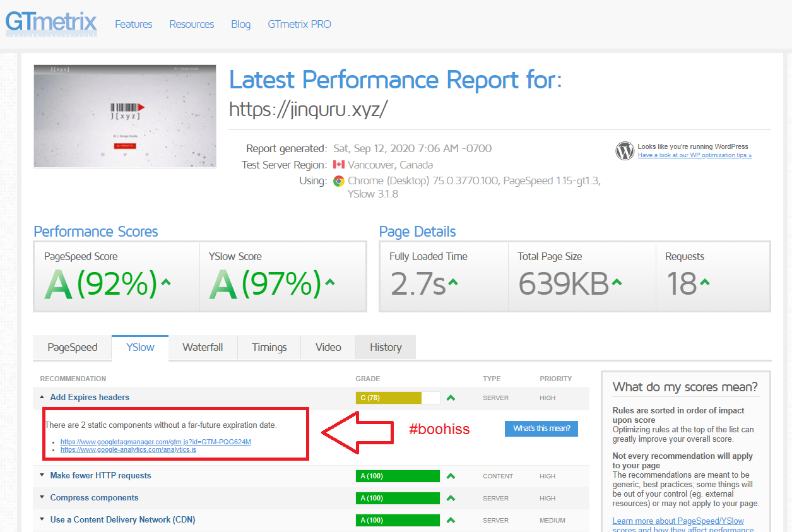Click the Priority column header
This screenshot has height=532, width=792.
[556, 379]
